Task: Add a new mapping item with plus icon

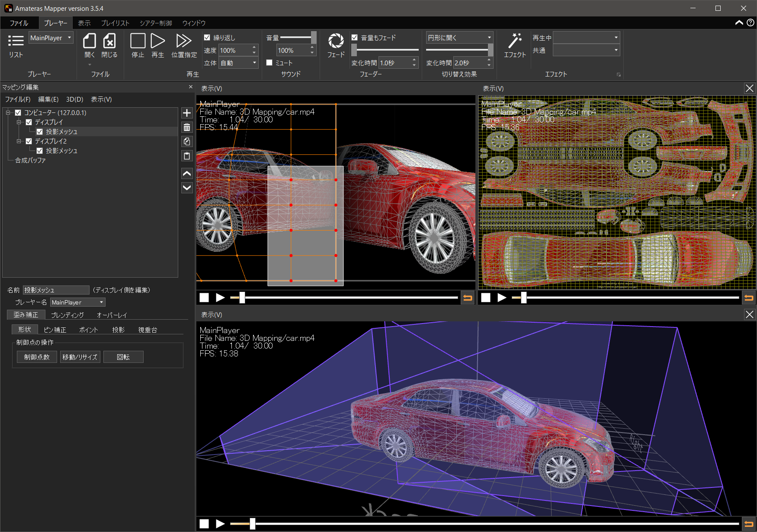Action: tap(187, 113)
